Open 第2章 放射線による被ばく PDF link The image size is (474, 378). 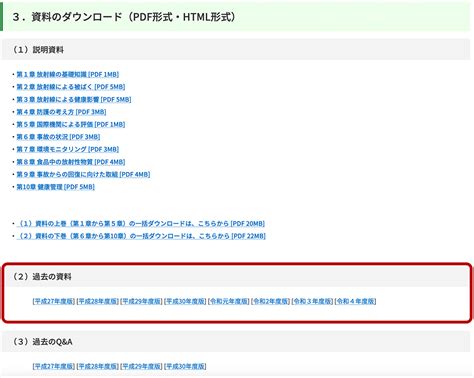[x=71, y=87]
